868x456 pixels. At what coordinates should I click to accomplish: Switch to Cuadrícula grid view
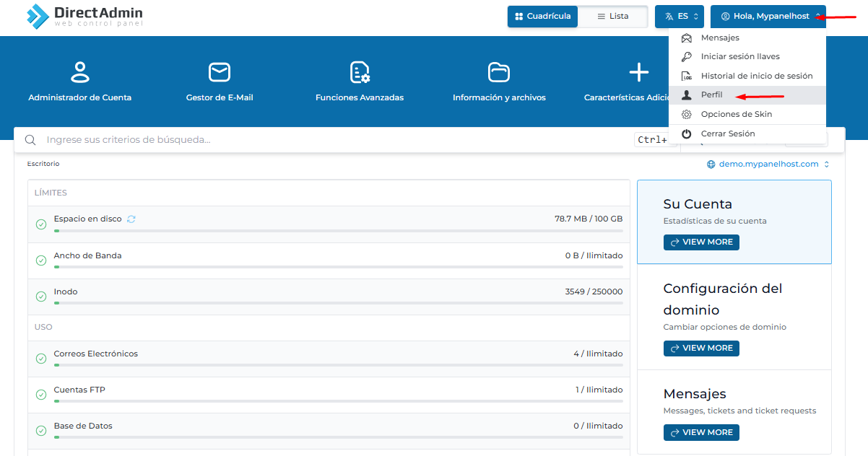[x=542, y=17]
